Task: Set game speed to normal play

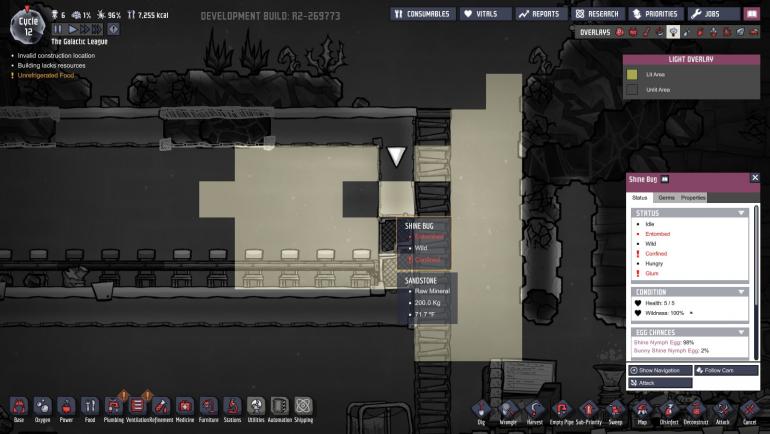Action: pos(72,29)
